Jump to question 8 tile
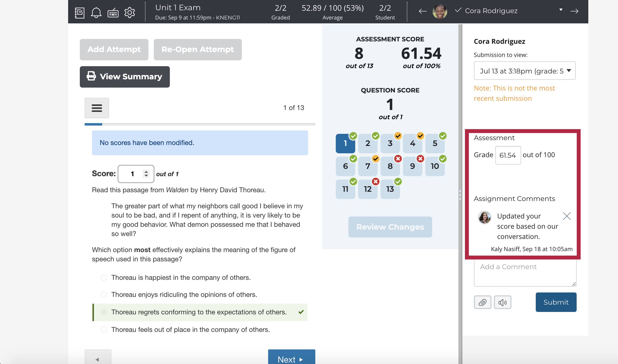This screenshot has height=364, width=618. (x=390, y=166)
